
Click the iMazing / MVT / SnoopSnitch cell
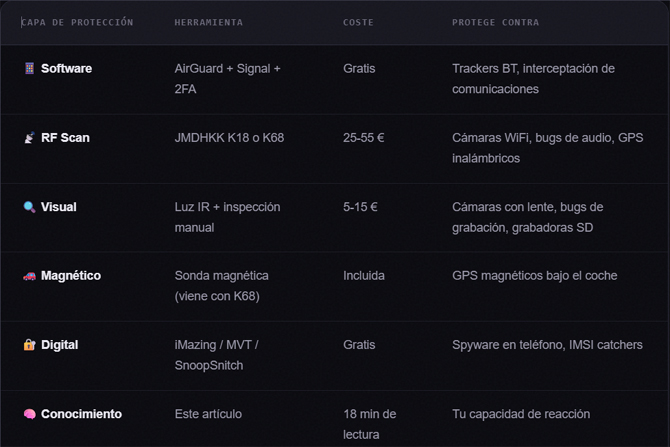[217, 355]
